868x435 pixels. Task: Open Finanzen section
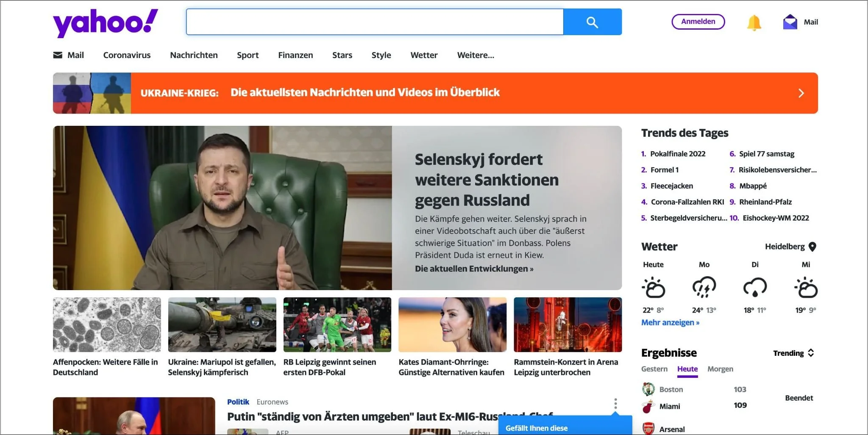295,55
